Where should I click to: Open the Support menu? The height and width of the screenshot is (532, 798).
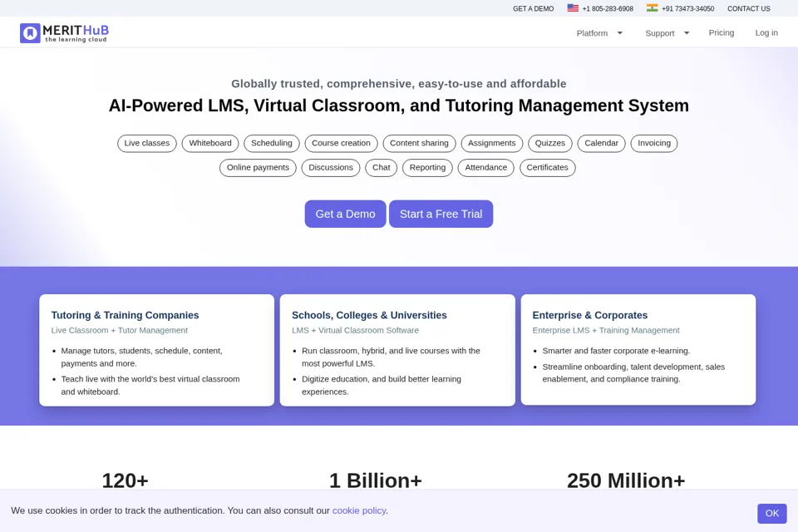(659, 33)
